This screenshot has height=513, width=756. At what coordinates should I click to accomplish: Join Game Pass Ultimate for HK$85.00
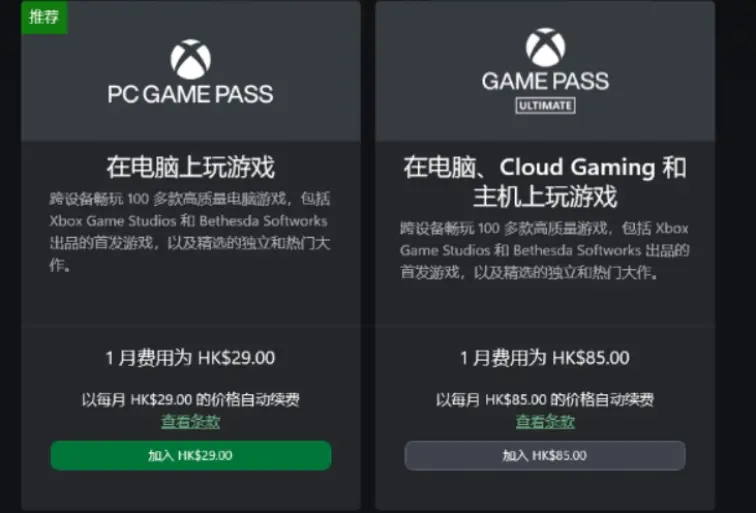pos(545,455)
